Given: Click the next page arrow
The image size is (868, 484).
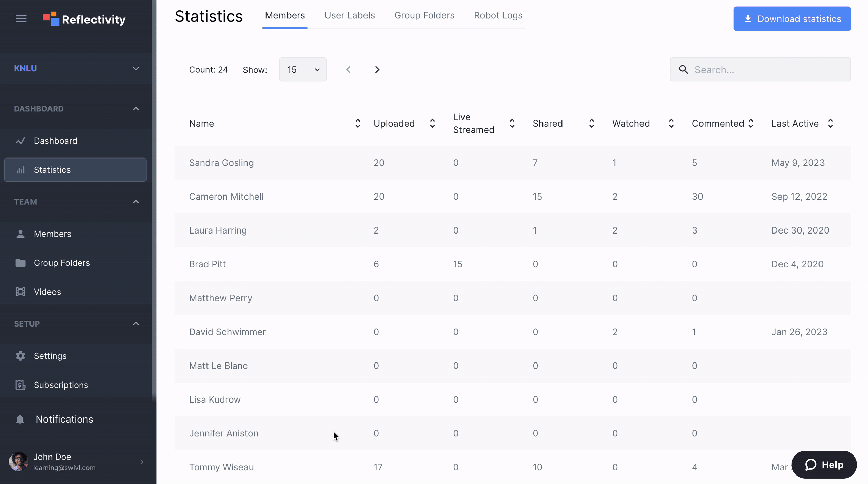Looking at the screenshot, I should (378, 69).
